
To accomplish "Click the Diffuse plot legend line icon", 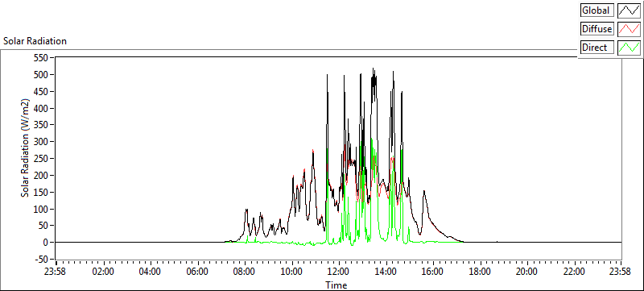I will coord(630,29).
